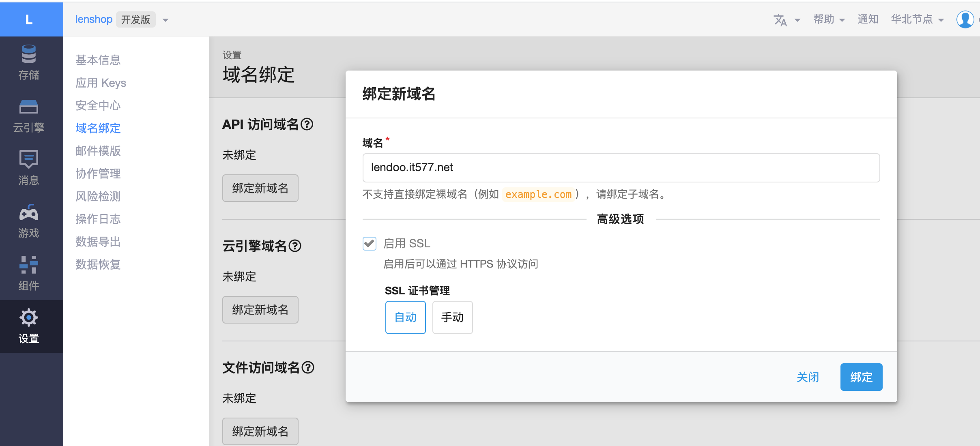
Task: Open the 操作日志 menu item
Action: (x=98, y=219)
